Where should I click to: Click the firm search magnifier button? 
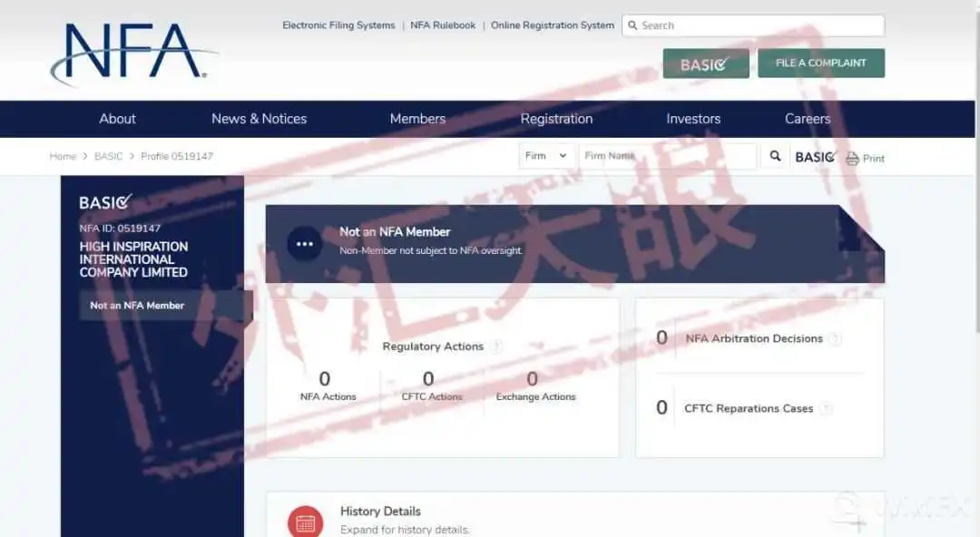coord(775,156)
